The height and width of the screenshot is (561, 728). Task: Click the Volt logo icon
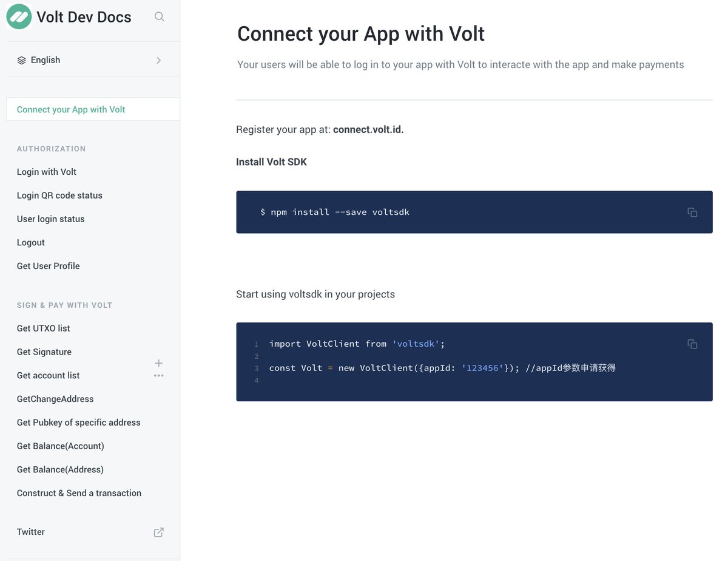(19, 16)
